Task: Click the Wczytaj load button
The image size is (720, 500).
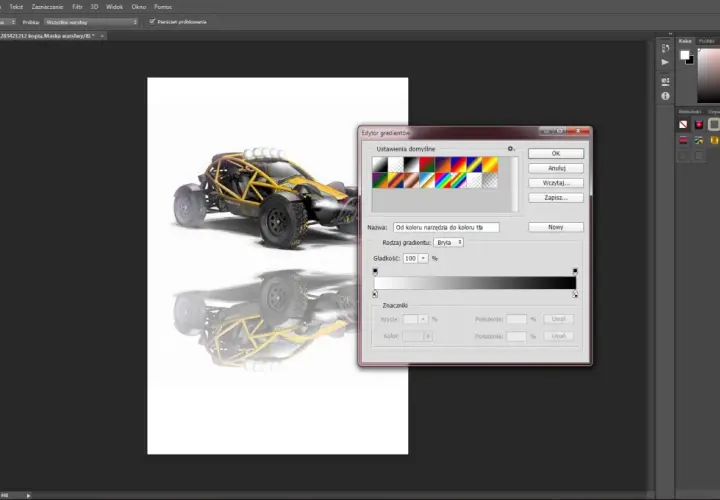Action: point(556,183)
